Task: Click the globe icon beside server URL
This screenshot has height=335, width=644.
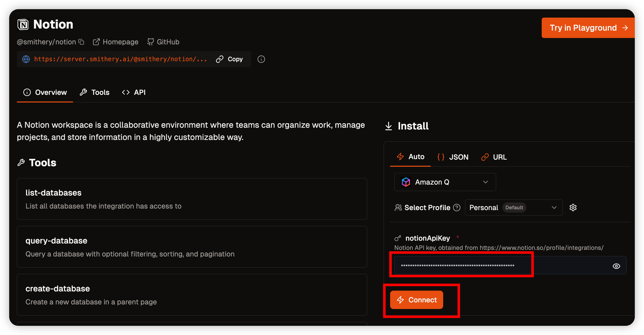Action: pos(26,59)
